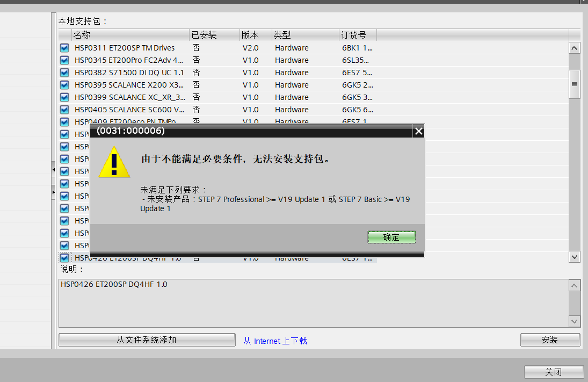Click description box scroll up arrow
This screenshot has height=382, width=588.
[x=575, y=286]
